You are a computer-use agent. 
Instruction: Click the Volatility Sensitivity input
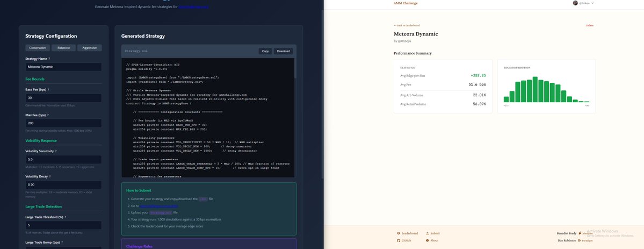pyautogui.click(x=63, y=159)
